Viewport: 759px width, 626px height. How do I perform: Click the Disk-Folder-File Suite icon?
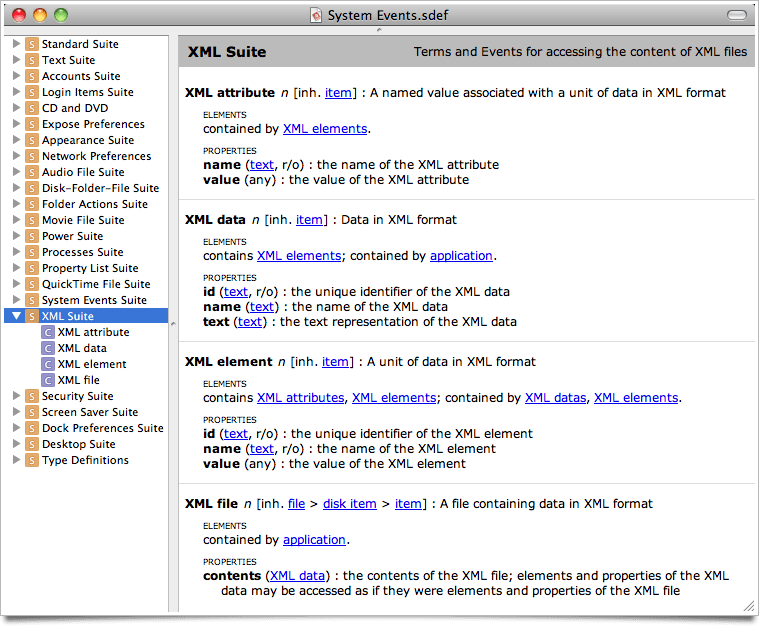(x=31, y=188)
